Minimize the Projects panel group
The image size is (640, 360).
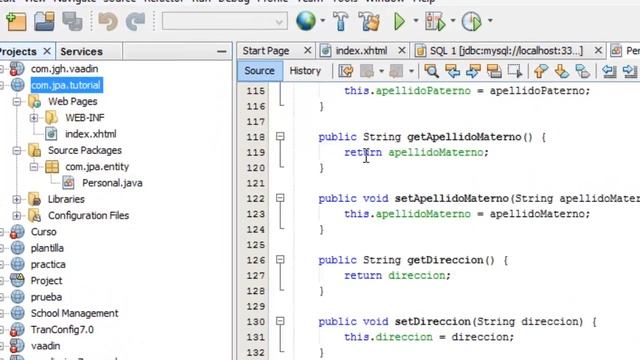point(222,51)
